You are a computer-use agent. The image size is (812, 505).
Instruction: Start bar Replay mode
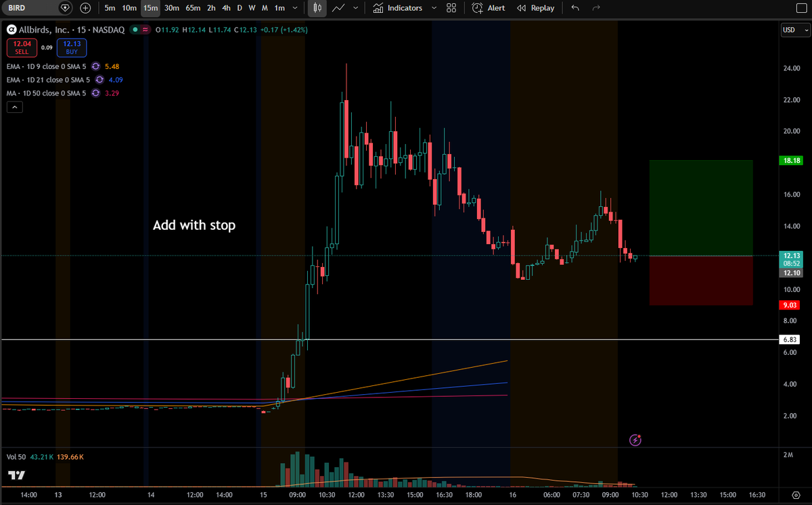tap(536, 8)
